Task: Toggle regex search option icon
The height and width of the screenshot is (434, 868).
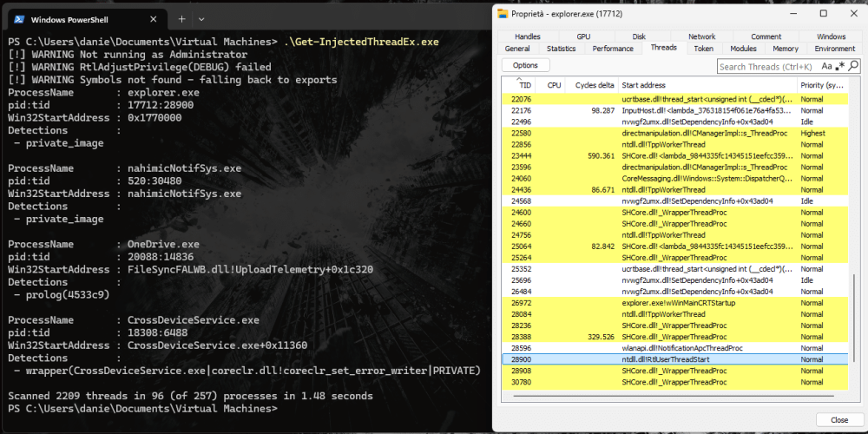Action: (840, 67)
